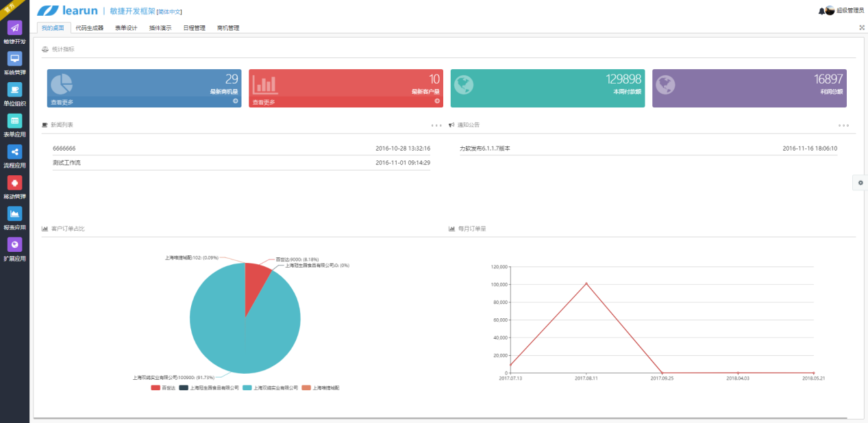Select the 单位组织 sidebar icon

(x=14, y=90)
